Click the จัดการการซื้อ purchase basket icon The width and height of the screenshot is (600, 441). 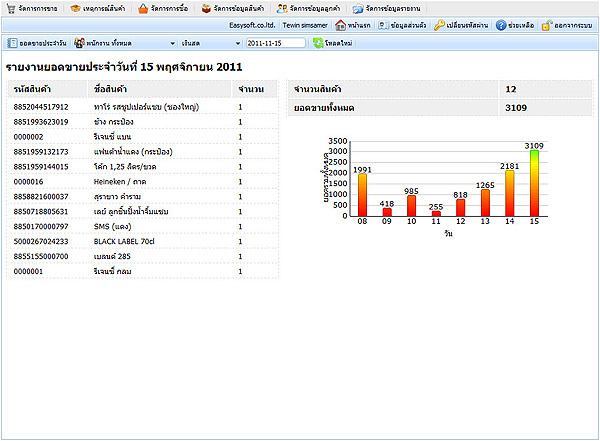(143, 8)
